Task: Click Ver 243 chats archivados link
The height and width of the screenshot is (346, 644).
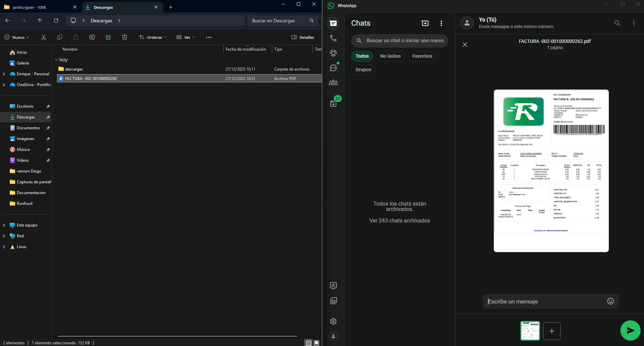Action: tap(400, 220)
